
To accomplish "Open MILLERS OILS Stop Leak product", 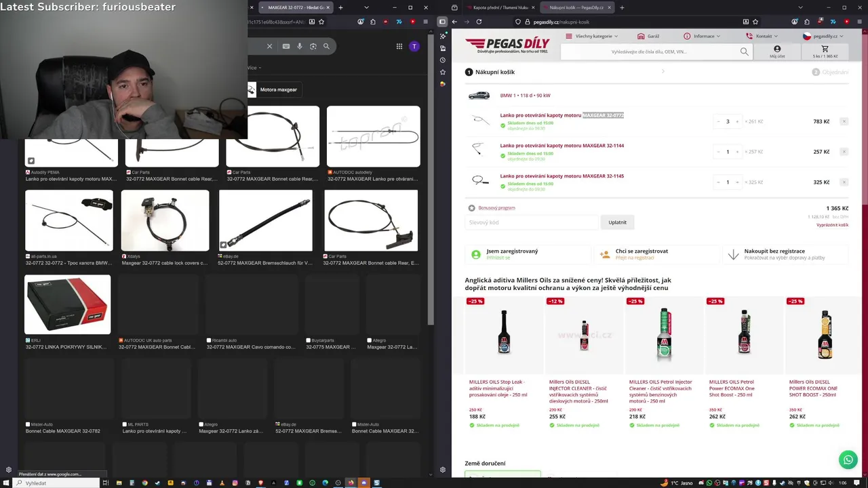I will [504, 360].
